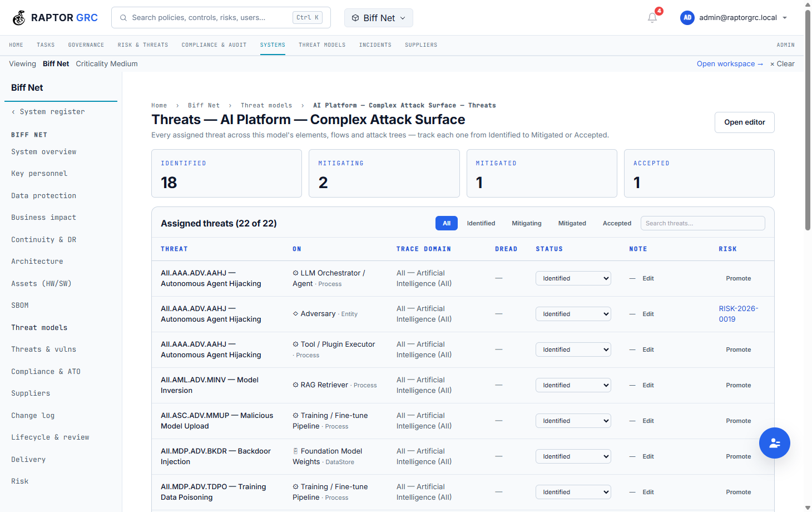The width and height of the screenshot is (812, 512).
Task: Open status dropdown for Training Data Poisoning row
Action: [573, 492]
